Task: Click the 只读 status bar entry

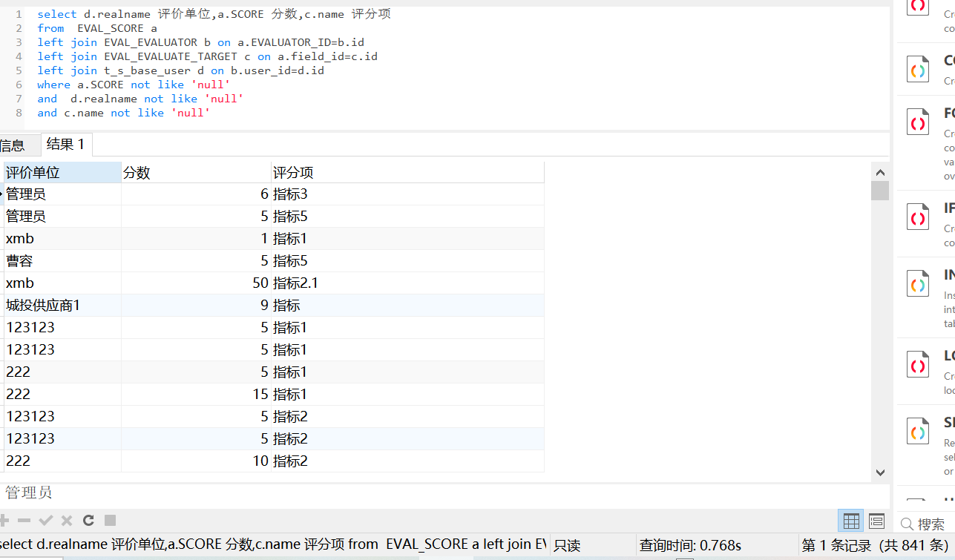Action: click(x=567, y=545)
